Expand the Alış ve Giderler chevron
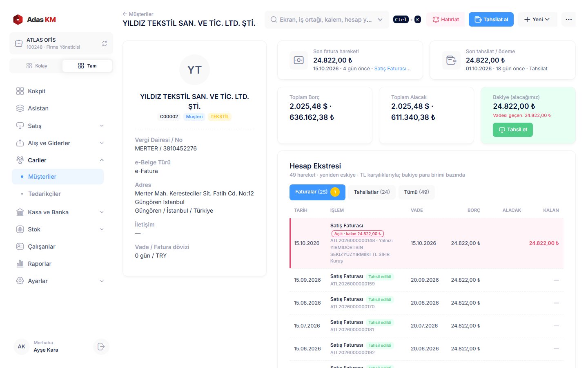Screen dimensions: 588x368 tap(102, 143)
